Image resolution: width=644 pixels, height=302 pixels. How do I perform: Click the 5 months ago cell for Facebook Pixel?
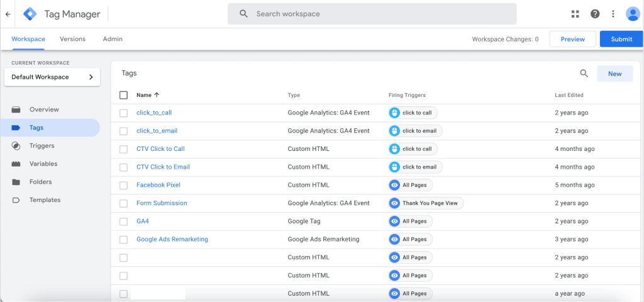(x=575, y=185)
